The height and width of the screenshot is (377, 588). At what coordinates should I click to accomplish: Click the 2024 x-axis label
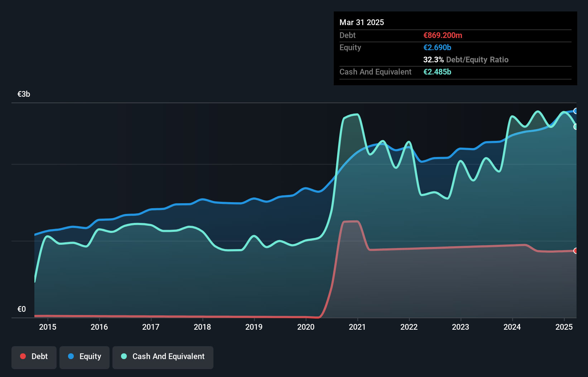(x=512, y=327)
